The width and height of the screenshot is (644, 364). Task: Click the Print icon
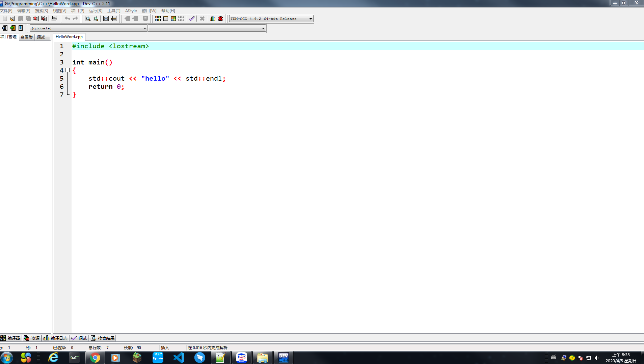(x=54, y=19)
